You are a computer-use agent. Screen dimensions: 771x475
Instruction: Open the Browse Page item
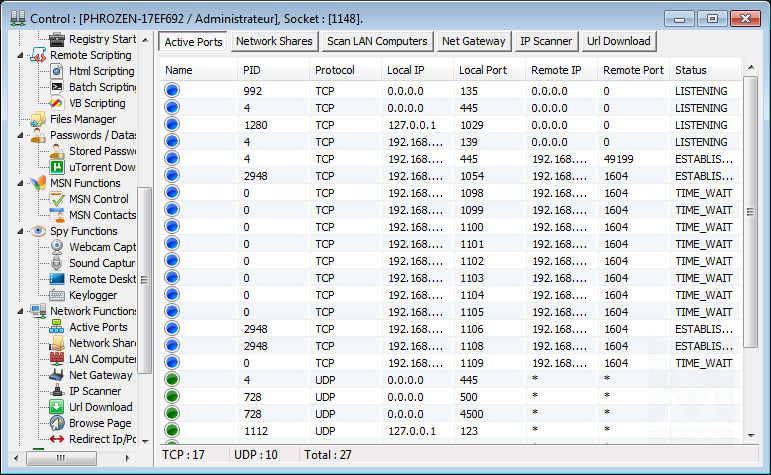(100, 423)
